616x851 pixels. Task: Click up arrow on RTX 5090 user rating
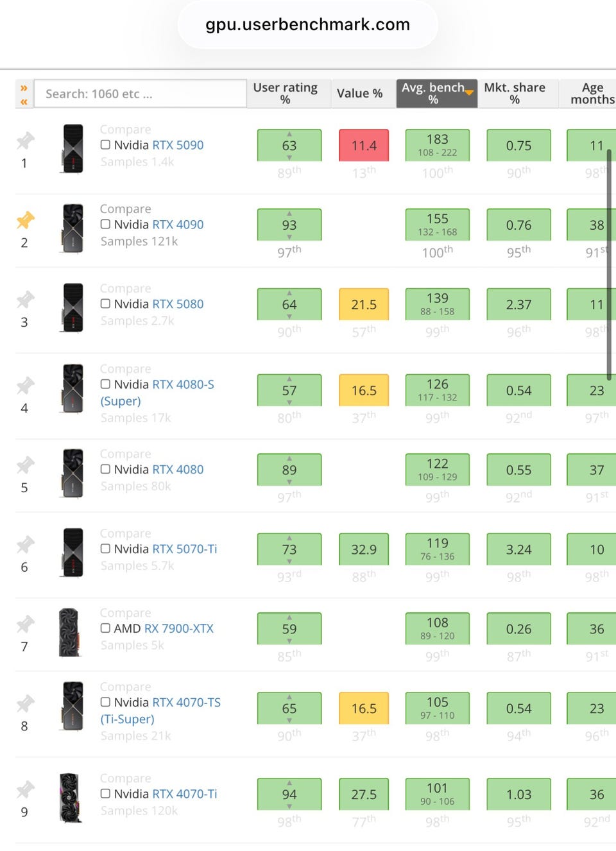coord(289,134)
